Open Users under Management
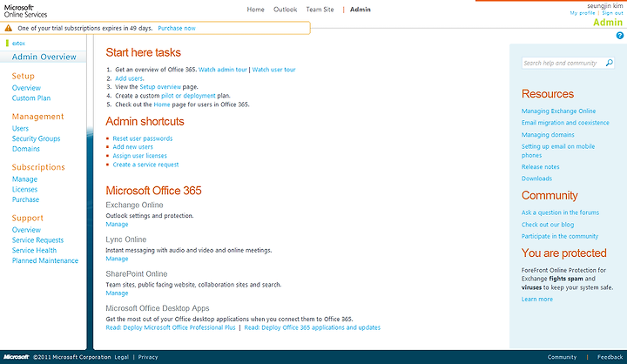This screenshot has width=627, height=364. coord(20,128)
